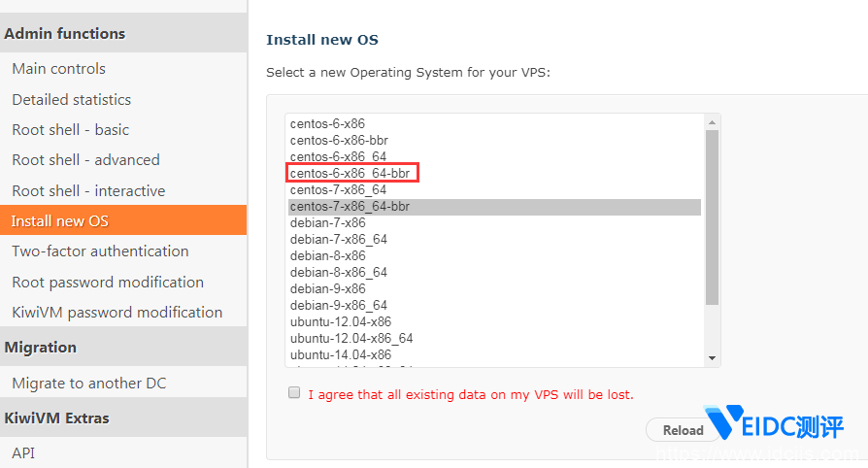Pick ubuntu-12.04-x86_64 from the OS list
This screenshot has width=868, height=468.
coord(351,339)
